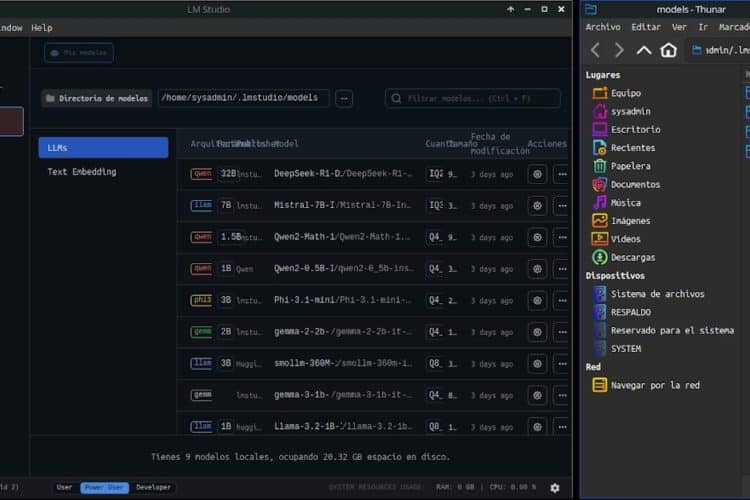Navigate up to parent folder in Thunar
Image resolution: width=750 pixels, height=500 pixels.
(x=644, y=50)
